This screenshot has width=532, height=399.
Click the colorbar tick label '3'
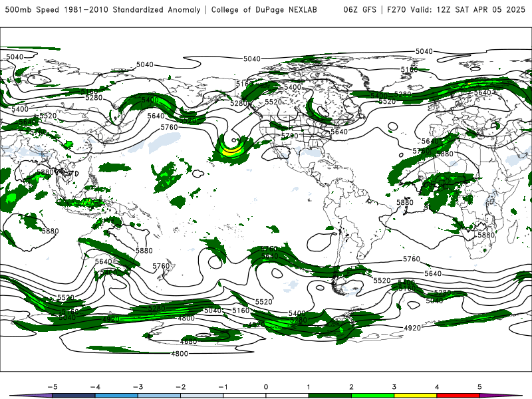[x=394, y=387]
